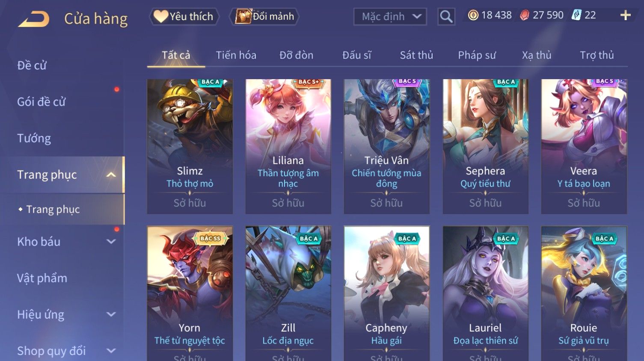Go to Tướng in sidebar
The height and width of the screenshot is (361, 644).
[34, 138]
